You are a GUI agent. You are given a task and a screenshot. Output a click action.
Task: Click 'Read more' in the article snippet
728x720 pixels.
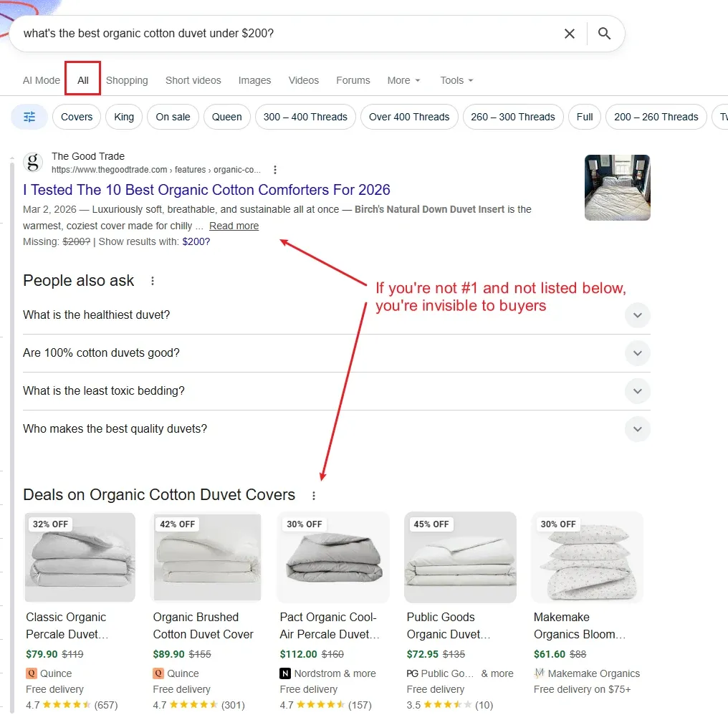coord(234,226)
